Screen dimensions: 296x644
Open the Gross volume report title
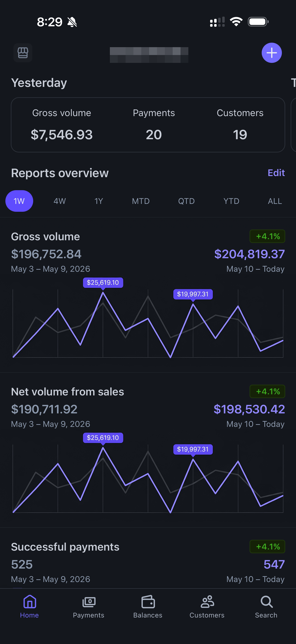click(x=46, y=236)
